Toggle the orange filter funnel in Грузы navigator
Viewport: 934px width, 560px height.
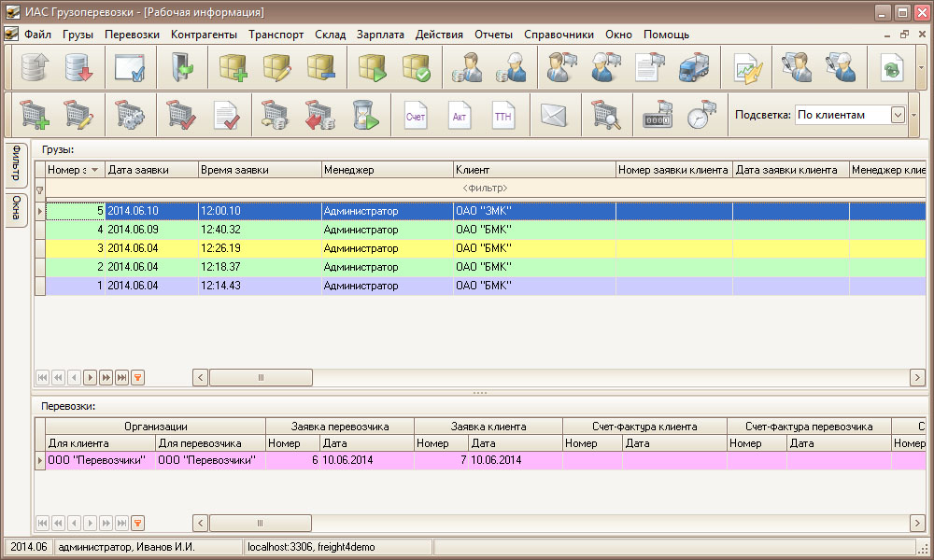[137, 377]
